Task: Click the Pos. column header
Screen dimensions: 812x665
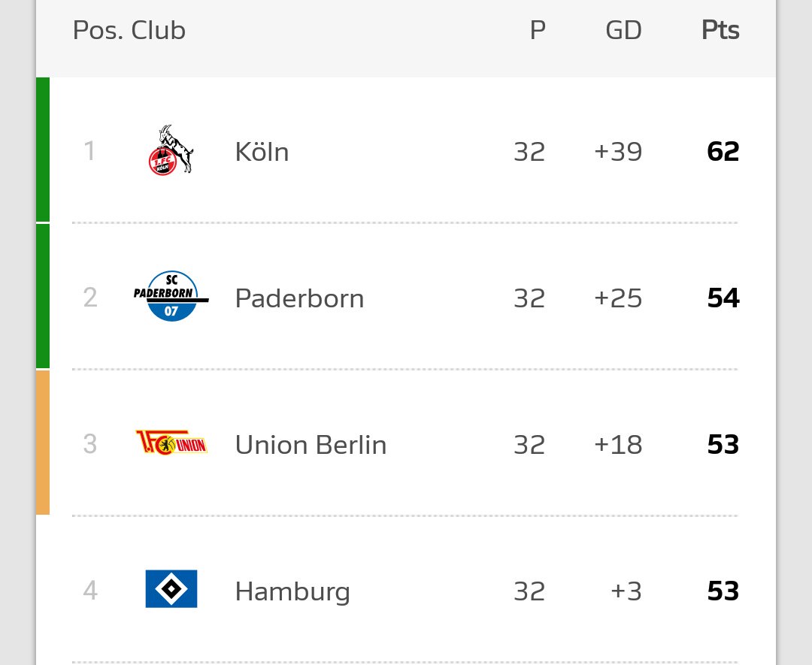Action: click(x=98, y=31)
